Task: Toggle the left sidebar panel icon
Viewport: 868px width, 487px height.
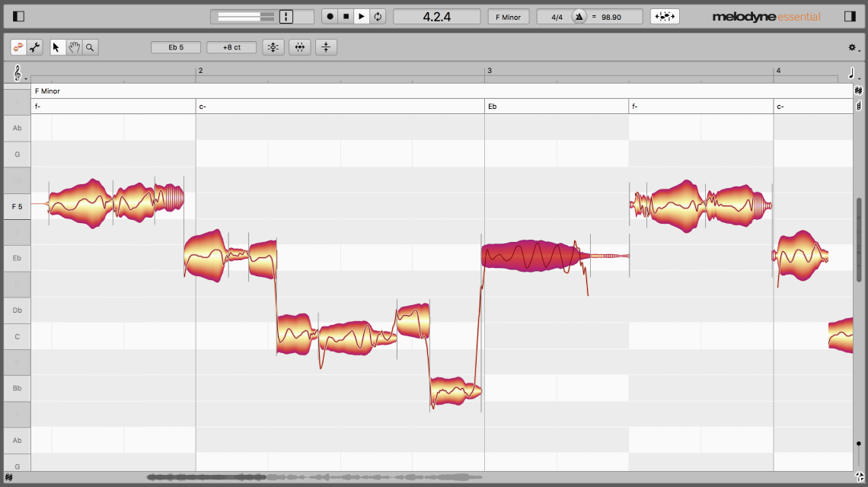Action: click(x=18, y=16)
